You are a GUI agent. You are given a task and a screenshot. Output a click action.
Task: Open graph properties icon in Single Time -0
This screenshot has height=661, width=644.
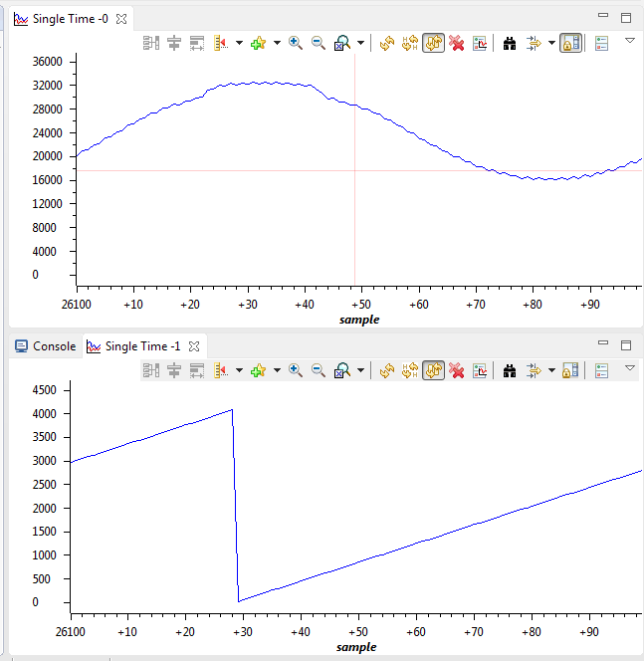tap(480, 43)
